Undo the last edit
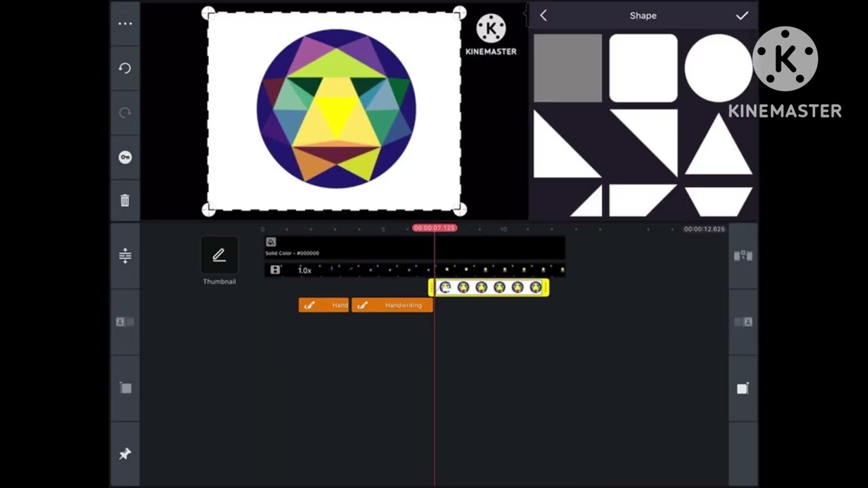868x488 pixels. pos(125,68)
